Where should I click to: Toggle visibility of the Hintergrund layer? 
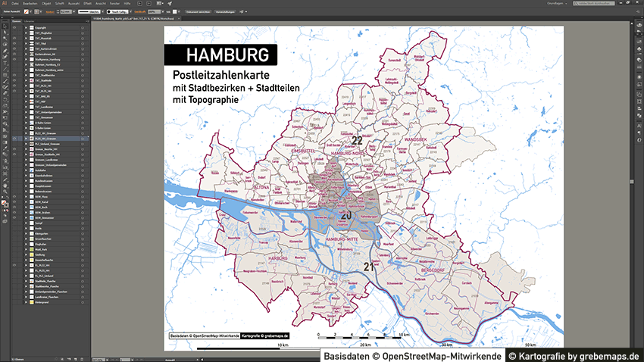(x=14, y=302)
